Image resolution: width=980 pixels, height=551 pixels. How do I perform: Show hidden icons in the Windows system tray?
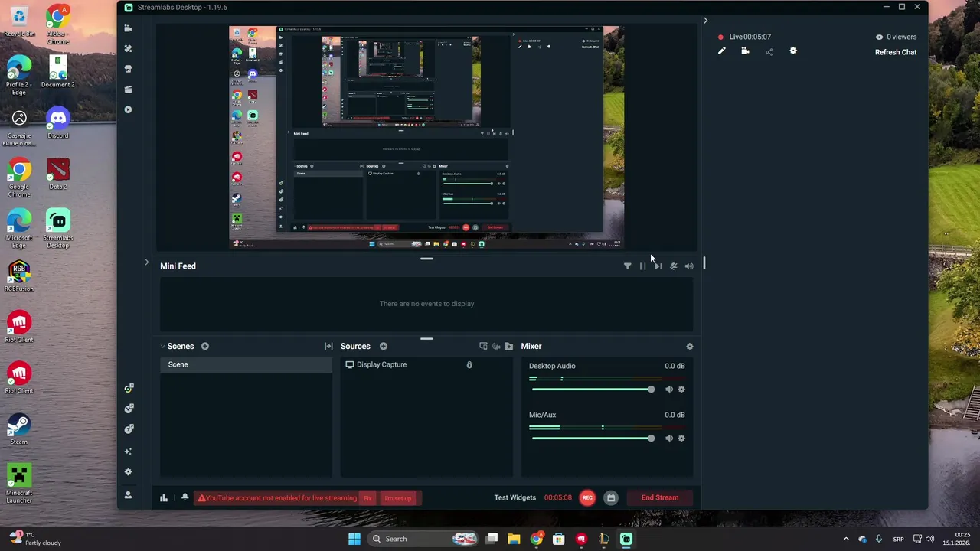point(846,539)
